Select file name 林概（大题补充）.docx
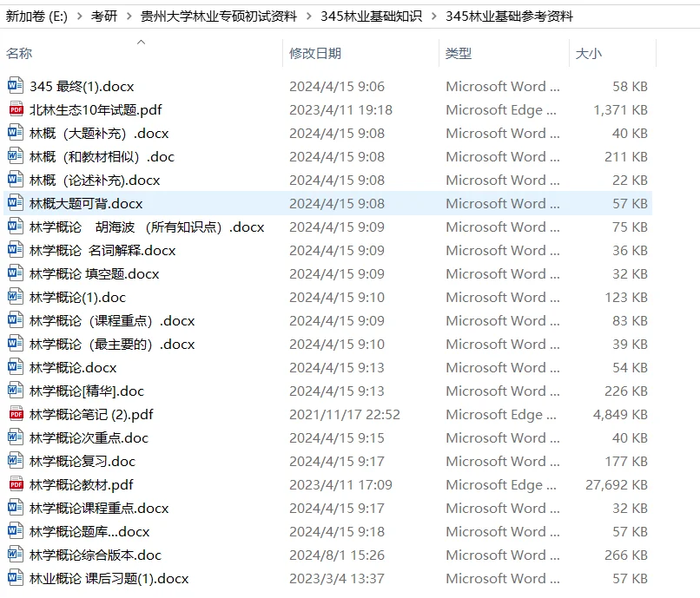Image resolution: width=700 pixels, height=598 pixels. point(99,133)
